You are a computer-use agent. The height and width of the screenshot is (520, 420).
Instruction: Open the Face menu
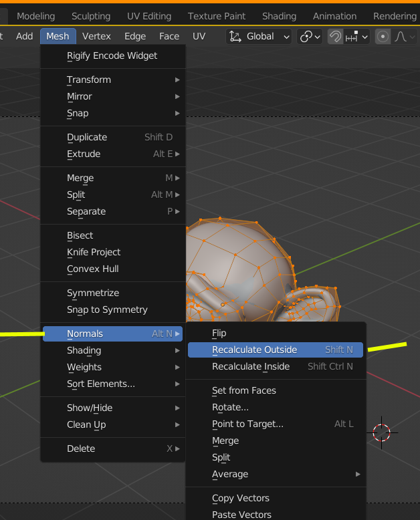click(169, 36)
